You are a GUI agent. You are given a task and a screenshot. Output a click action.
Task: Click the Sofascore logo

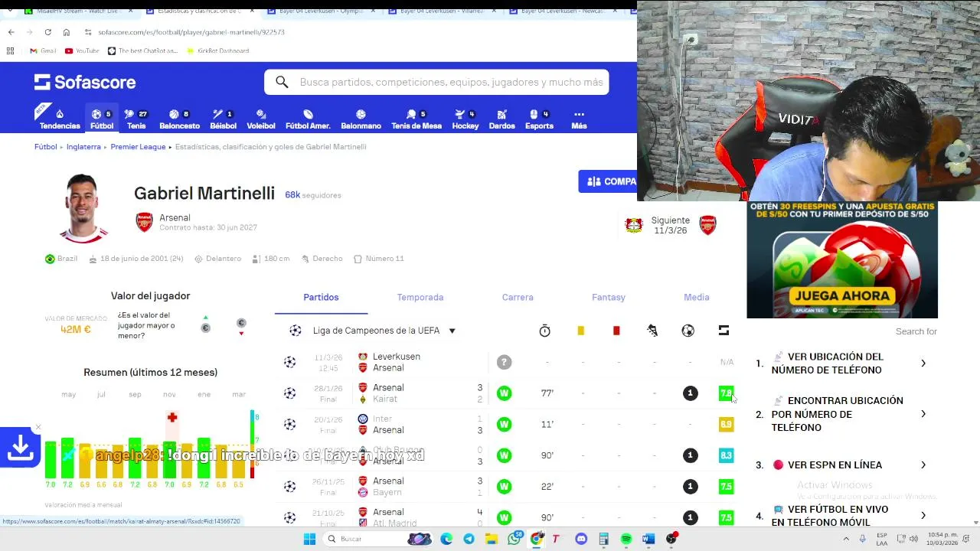coord(85,82)
